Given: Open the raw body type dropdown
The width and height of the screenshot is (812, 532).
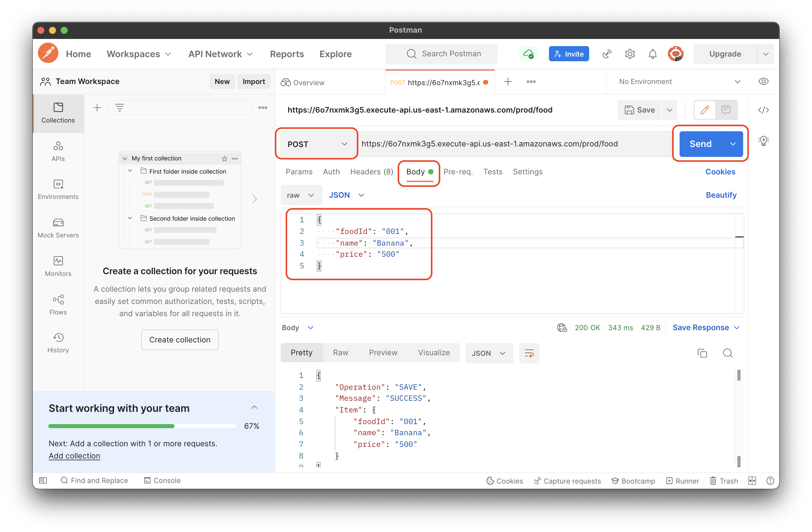Looking at the screenshot, I should (x=301, y=195).
